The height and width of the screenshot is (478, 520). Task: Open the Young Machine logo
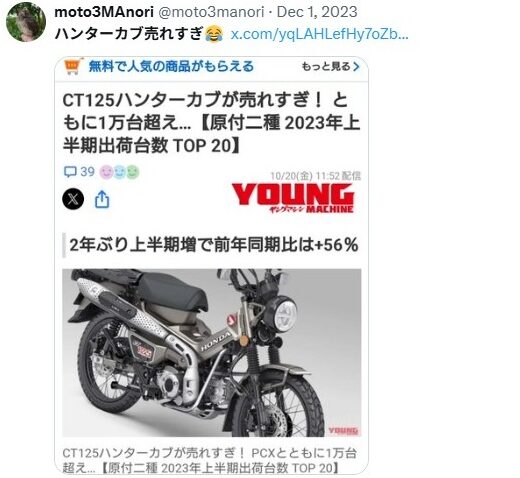(293, 198)
